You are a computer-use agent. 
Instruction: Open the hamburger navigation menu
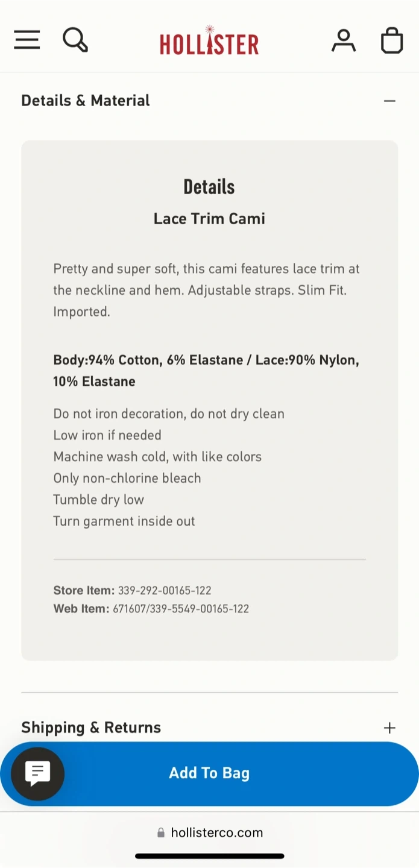point(27,40)
